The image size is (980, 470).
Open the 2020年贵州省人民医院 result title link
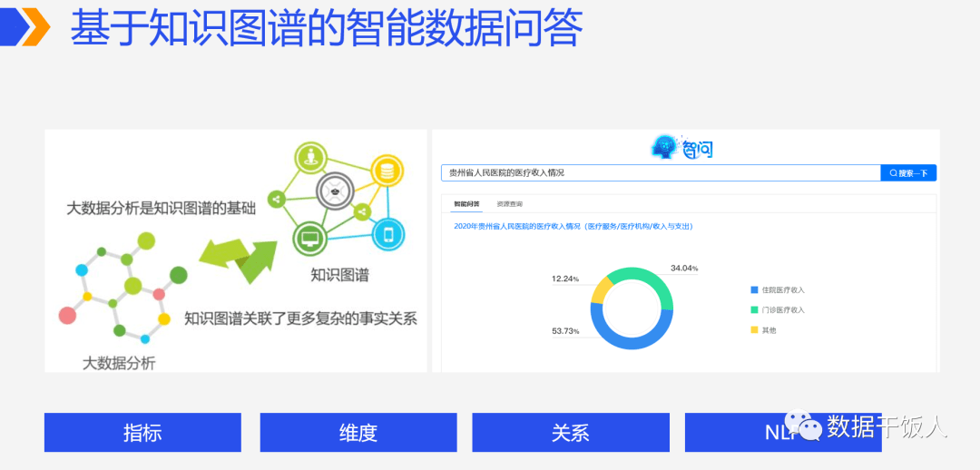pos(573,226)
